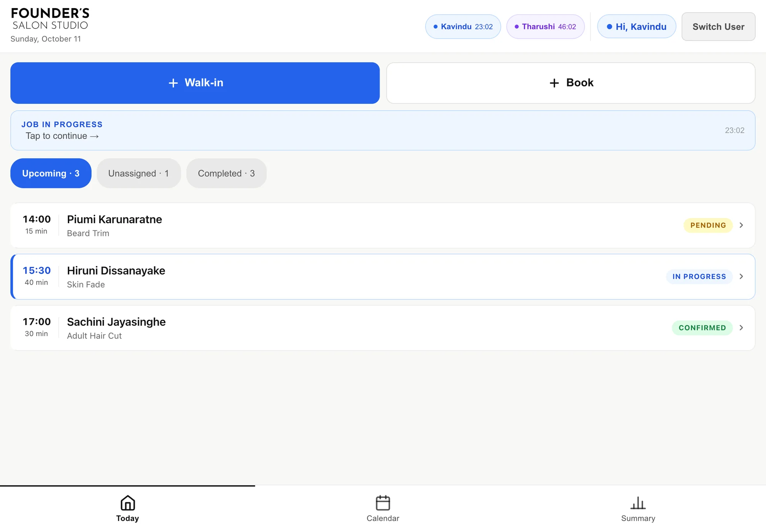Open the Summary bar chart icon
This screenshot has height=532, width=766.
pyautogui.click(x=638, y=503)
